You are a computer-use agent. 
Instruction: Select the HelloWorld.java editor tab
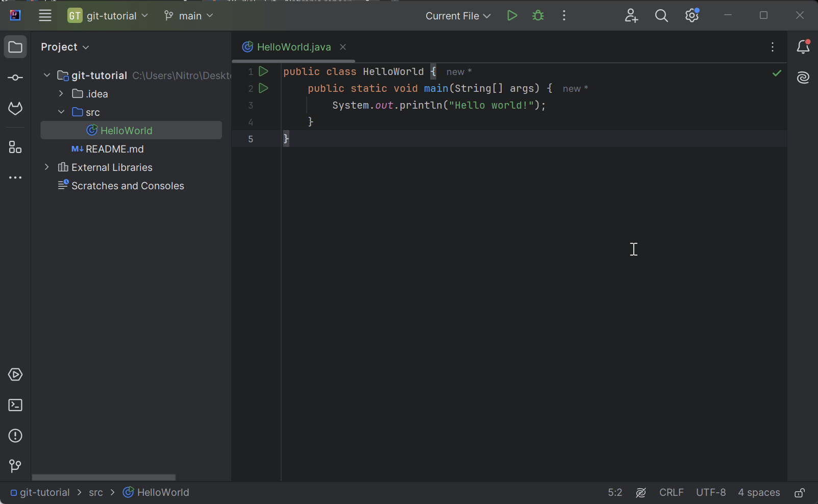click(293, 47)
